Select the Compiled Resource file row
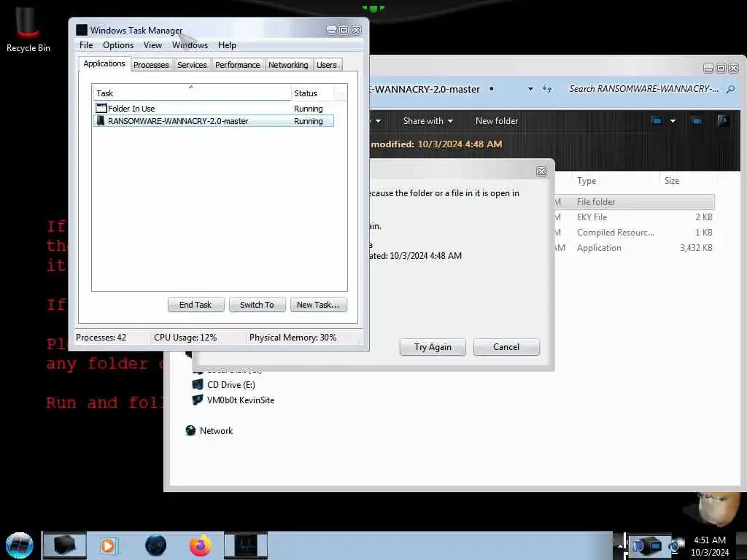This screenshot has height=560, width=747. tap(635, 233)
